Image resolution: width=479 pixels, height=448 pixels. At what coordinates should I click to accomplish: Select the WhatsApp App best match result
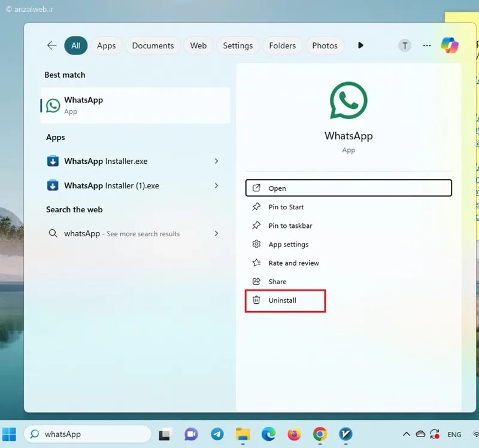pos(135,105)
